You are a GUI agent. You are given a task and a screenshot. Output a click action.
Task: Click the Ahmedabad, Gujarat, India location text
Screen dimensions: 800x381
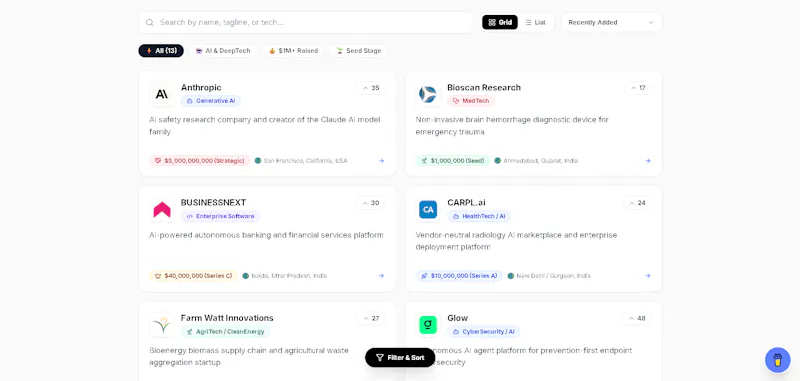pyautogui.click(x=541, y=161)
